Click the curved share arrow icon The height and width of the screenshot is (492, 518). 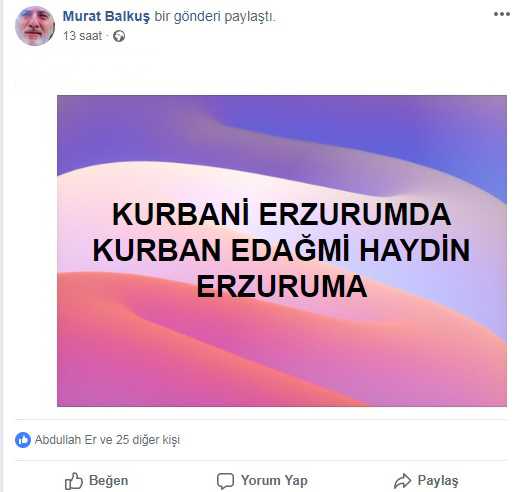[x=403, y=481]
